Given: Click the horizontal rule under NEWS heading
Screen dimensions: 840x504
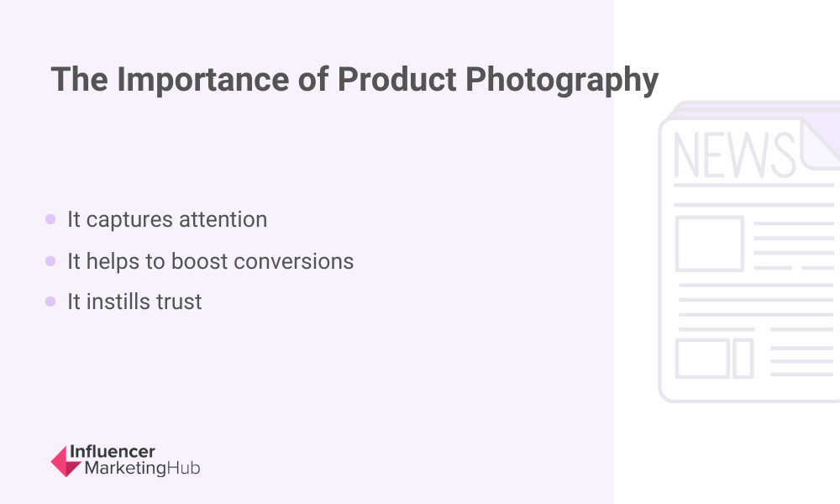Looking at the screenshot, I should 753,186.
